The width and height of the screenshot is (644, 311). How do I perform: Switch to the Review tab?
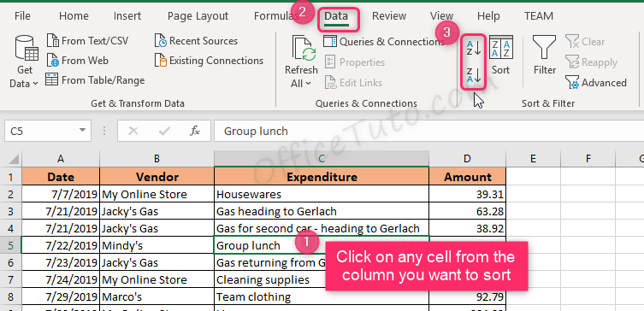click(x=389, y=16)
